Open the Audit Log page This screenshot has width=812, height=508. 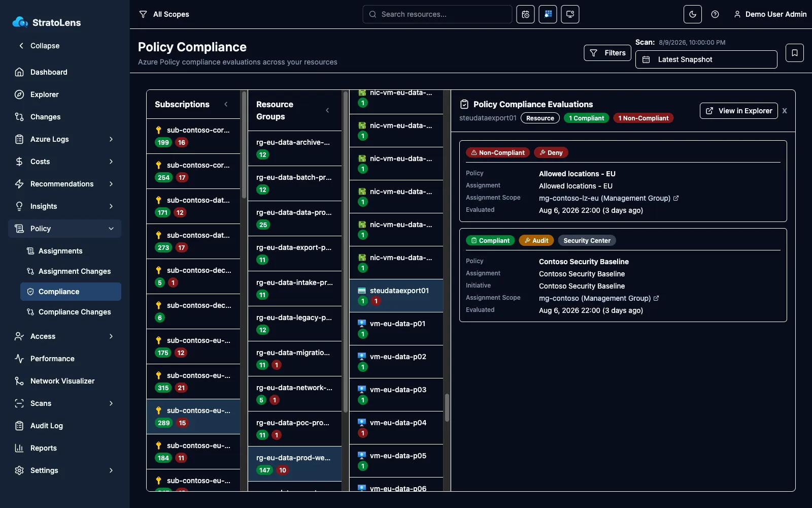pos(65,426)
